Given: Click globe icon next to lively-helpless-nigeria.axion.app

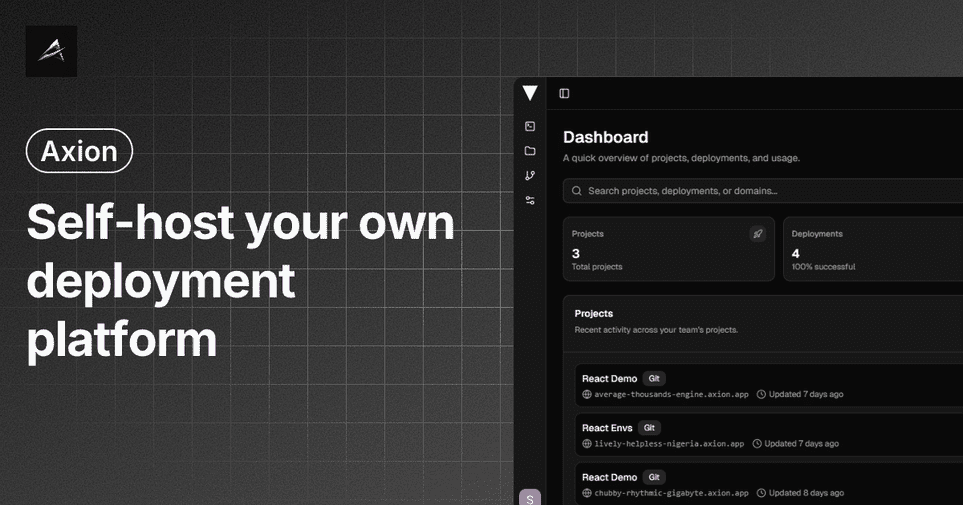Looking at the screenshot, I should (587, 444).
